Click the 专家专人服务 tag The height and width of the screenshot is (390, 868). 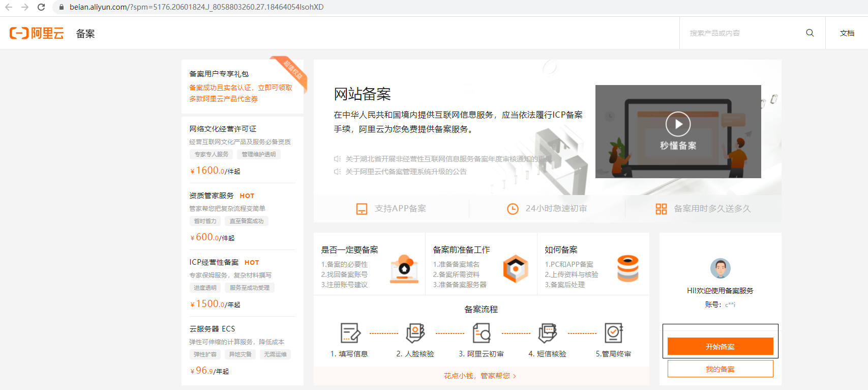pos(211,154)
